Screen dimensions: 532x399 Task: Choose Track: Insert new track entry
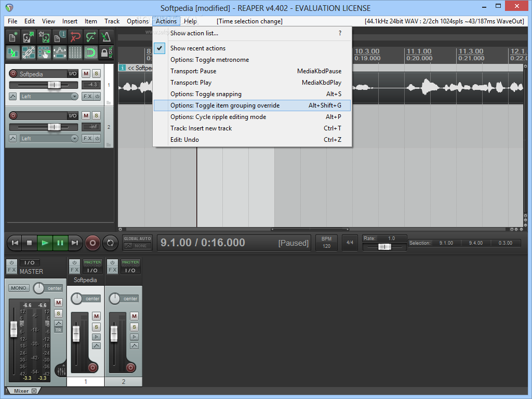[252, 128]
